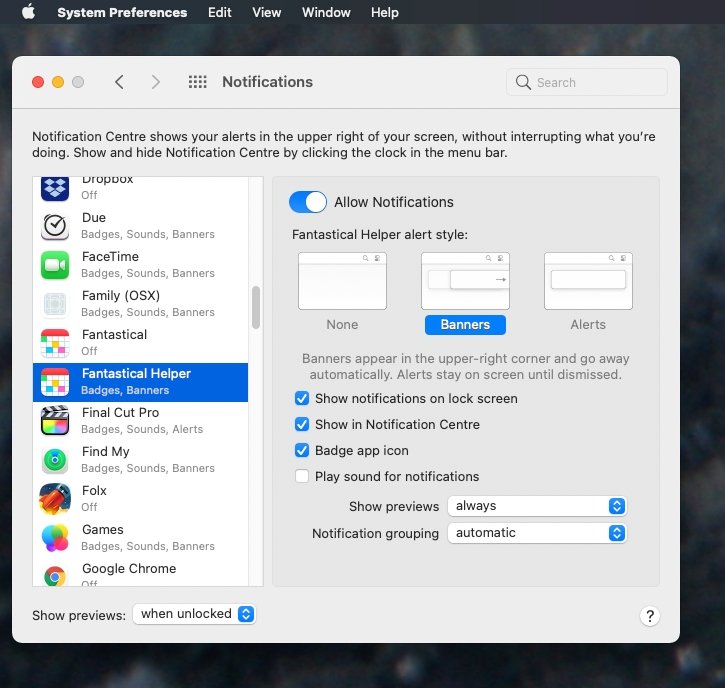Image resolution: width=725 pixels, height=688 pixels.
Task: Choose the Alerts label
Action: (x=588, y=325)
